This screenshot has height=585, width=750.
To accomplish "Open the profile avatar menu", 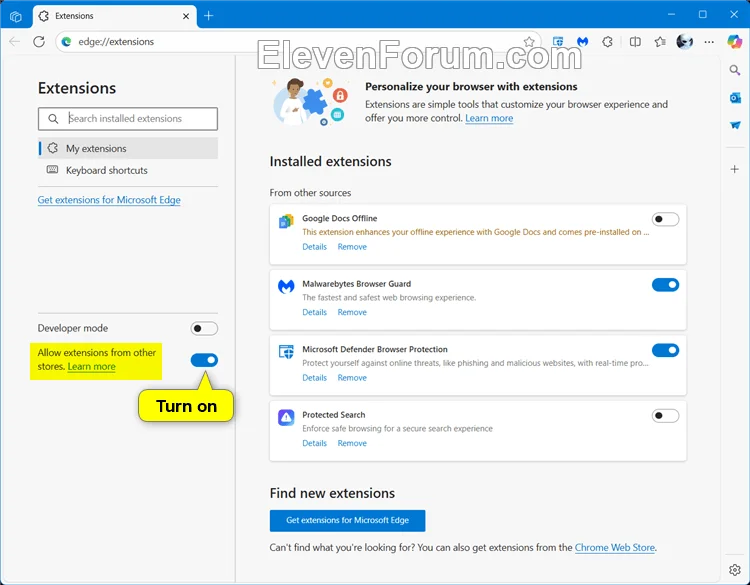I will point(684,42).
